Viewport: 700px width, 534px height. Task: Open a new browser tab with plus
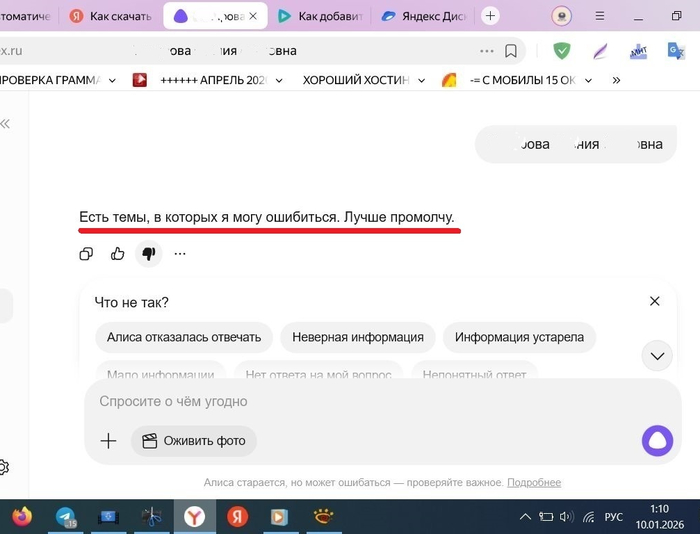pos(490,16)
